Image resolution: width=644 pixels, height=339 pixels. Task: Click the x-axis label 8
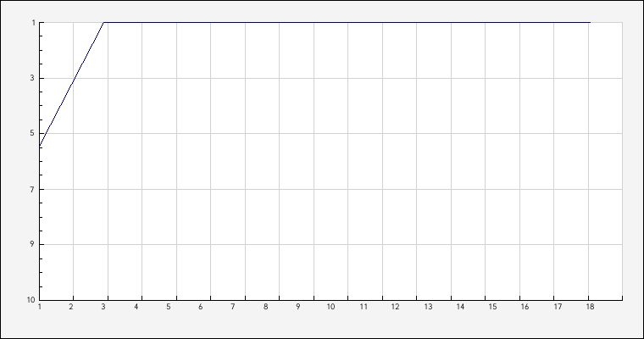(x=266, y=307)
